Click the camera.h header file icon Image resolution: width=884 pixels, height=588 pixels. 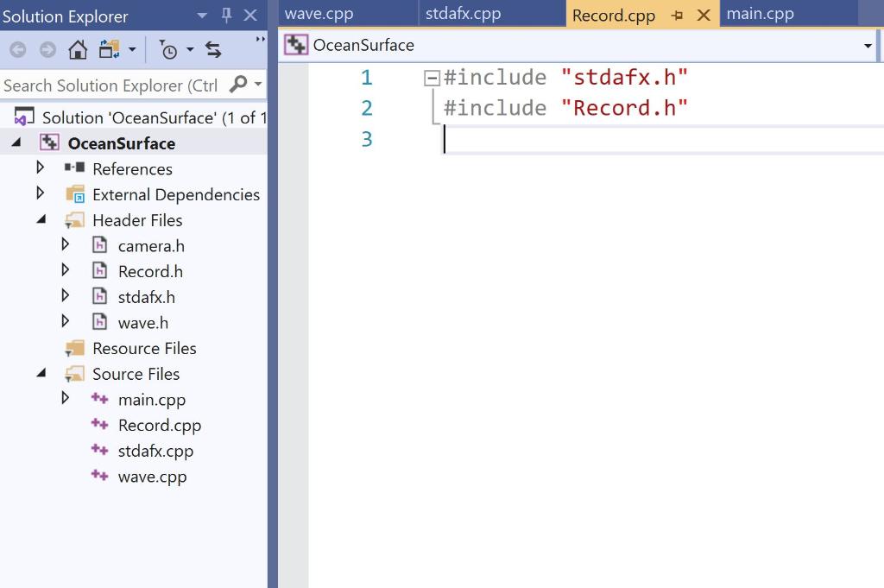[100, 244]
